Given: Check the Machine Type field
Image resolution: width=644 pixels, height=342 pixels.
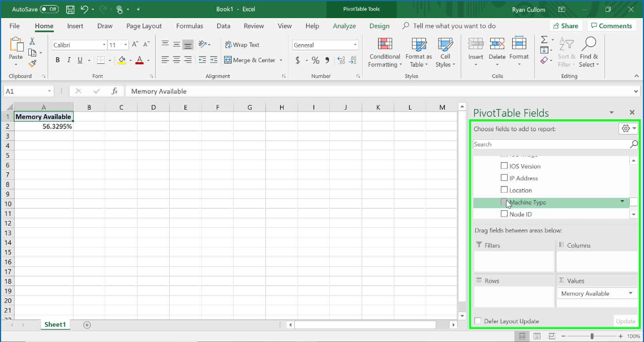Looking at the screenshot, I should pyautogui.click(x=504, y=202).
